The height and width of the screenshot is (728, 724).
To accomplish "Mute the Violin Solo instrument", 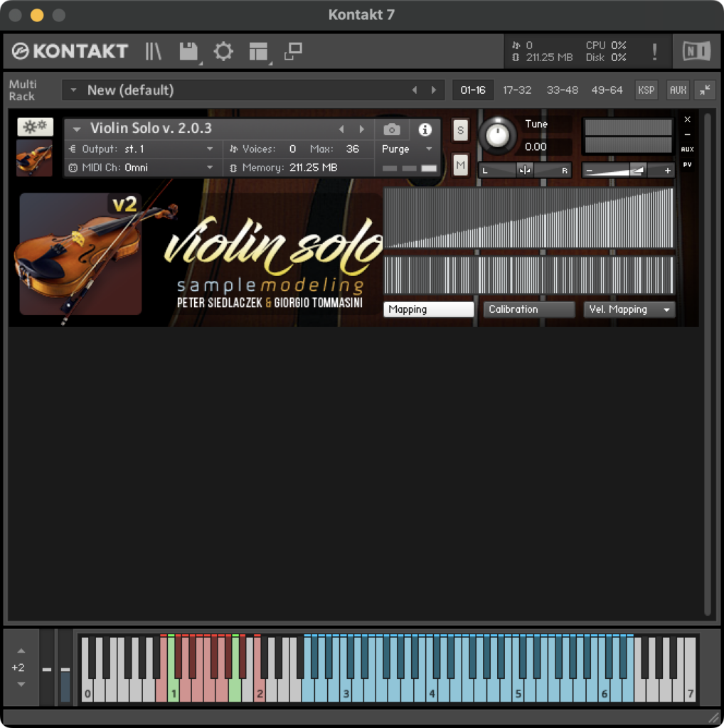I will 460,165.
